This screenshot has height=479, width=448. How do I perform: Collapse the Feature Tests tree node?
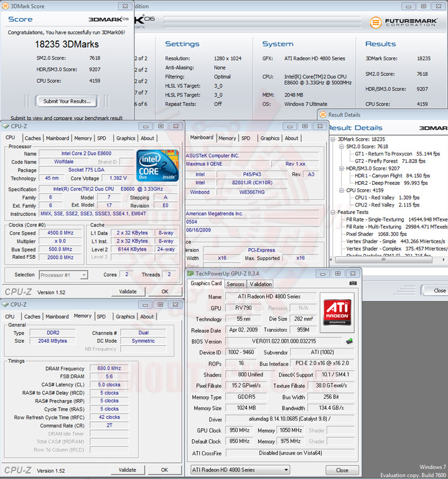333,212
